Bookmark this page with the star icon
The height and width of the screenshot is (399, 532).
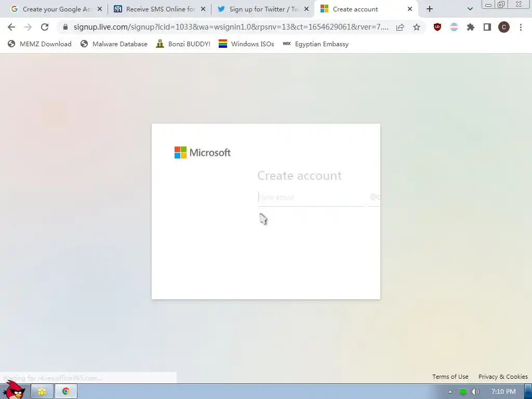click(x=417, y=27)
